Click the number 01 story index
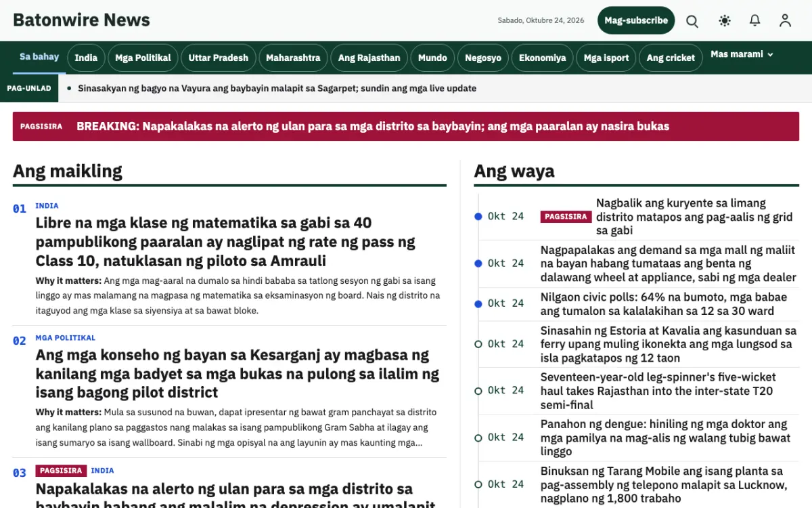 [x=20, y=209]
